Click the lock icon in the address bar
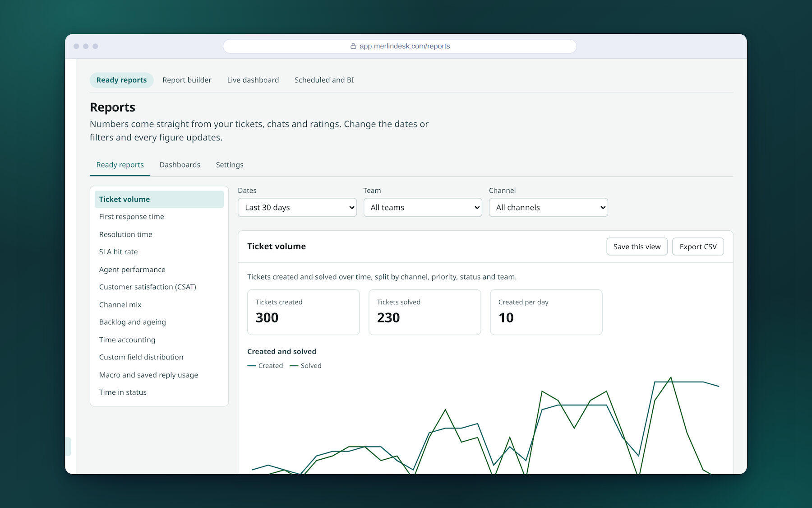812x508 pixels. tap(353, 46)
